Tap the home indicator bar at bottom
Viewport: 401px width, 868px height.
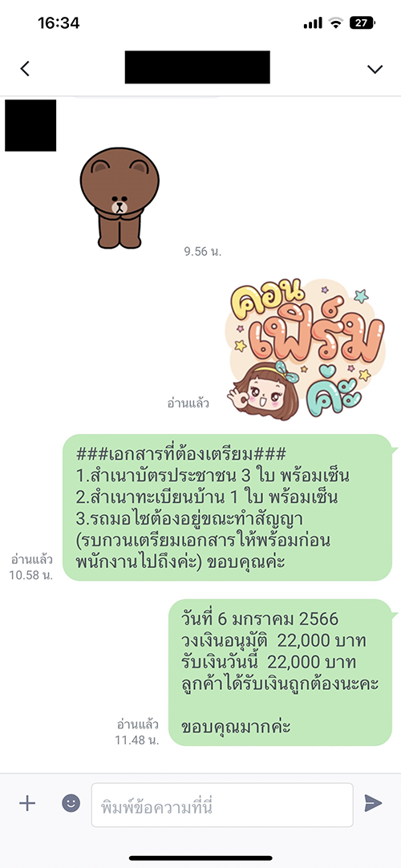pos(200,858)
